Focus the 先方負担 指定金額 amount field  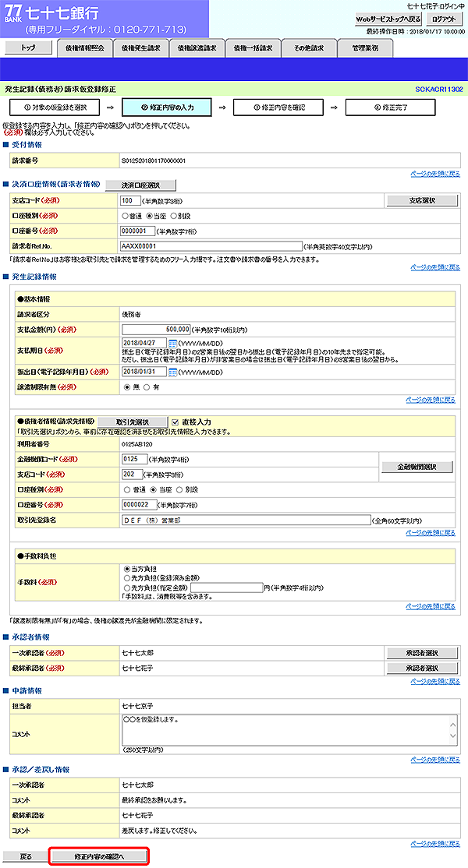coord(226,588)
